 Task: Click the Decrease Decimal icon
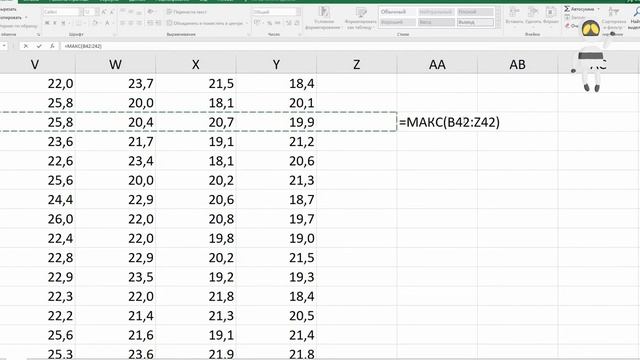(x=297, y=23)
